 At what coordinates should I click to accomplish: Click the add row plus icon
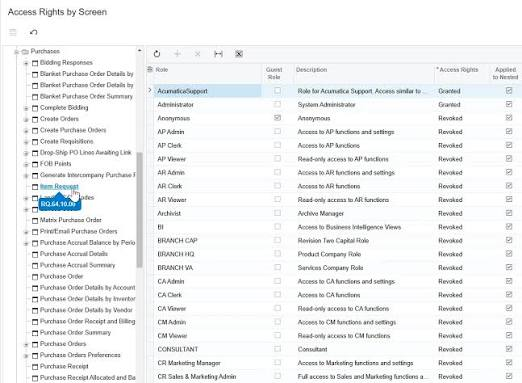point(177,54)
